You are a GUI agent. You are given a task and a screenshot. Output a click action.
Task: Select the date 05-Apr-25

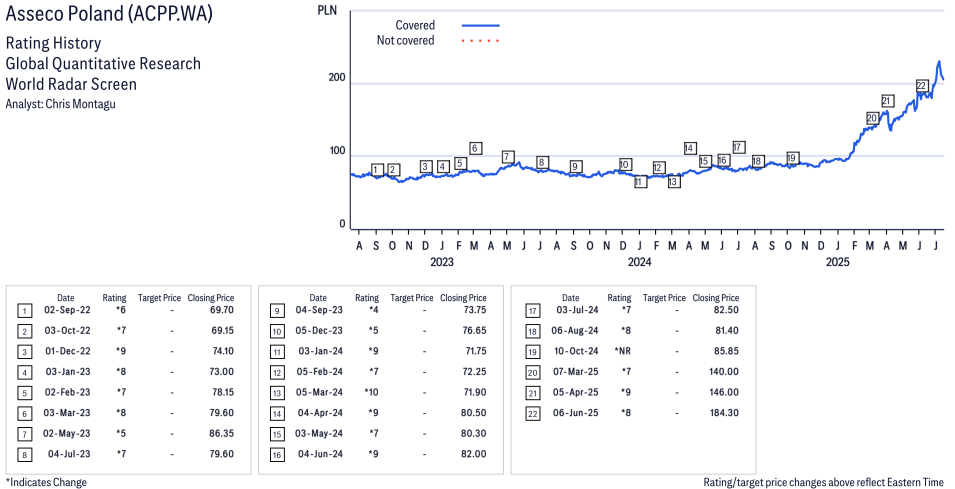[x=576, y=392]
